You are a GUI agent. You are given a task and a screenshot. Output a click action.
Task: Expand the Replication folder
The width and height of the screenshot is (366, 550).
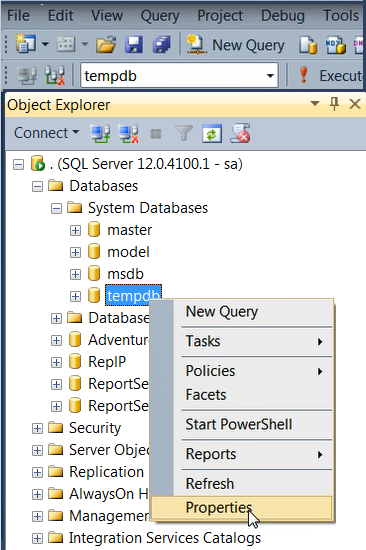[37, 472]
